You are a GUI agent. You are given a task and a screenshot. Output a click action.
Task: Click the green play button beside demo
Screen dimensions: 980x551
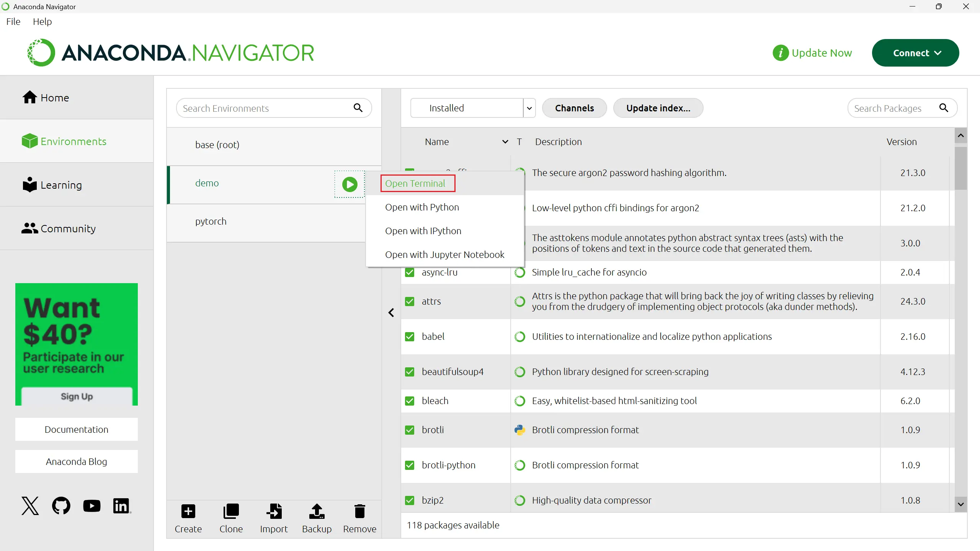click(350, 184)
